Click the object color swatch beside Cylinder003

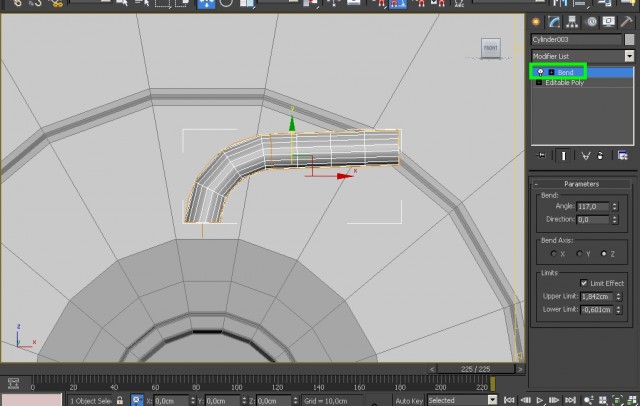[629, 39]
